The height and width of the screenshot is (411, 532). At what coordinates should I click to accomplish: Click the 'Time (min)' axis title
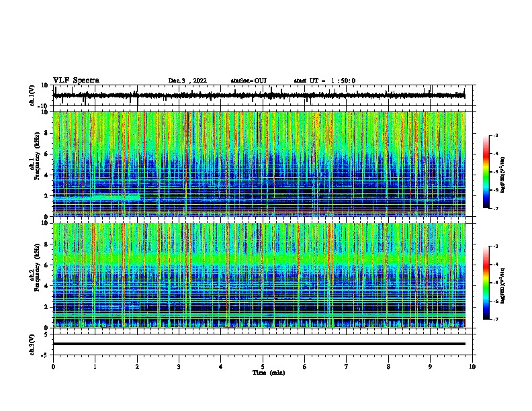269,373
